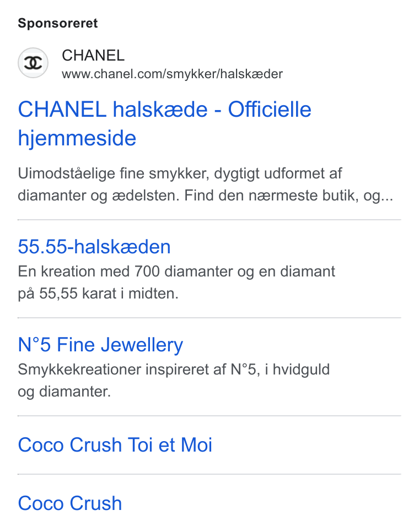Screen dimensions: 419x532
Task: Click the word hjemmeside in the ad headline
Action: [x=77, y=138]
